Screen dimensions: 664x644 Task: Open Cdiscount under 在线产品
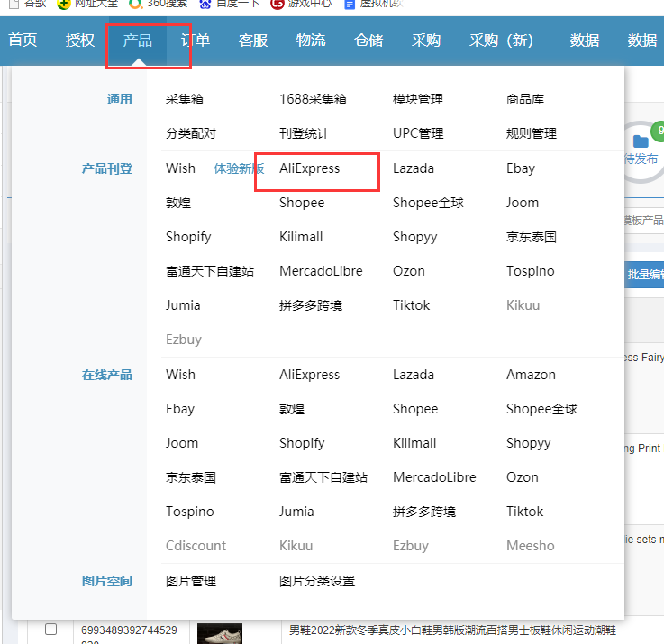[x=196, y=546]
